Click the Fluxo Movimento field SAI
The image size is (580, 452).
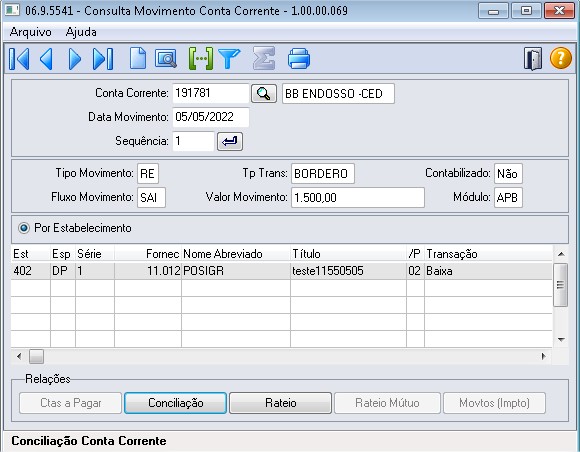tap(151, 198)
